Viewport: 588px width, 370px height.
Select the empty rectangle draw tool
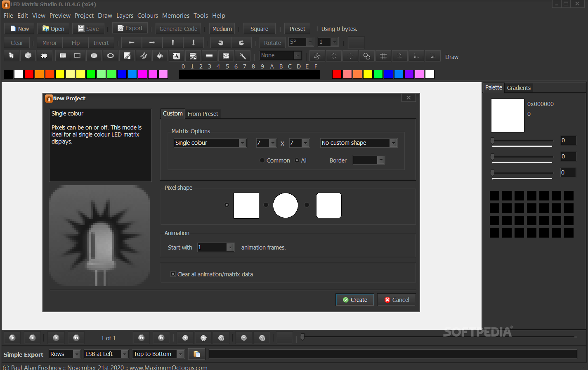pyautogui.click(x=77, y=56)
